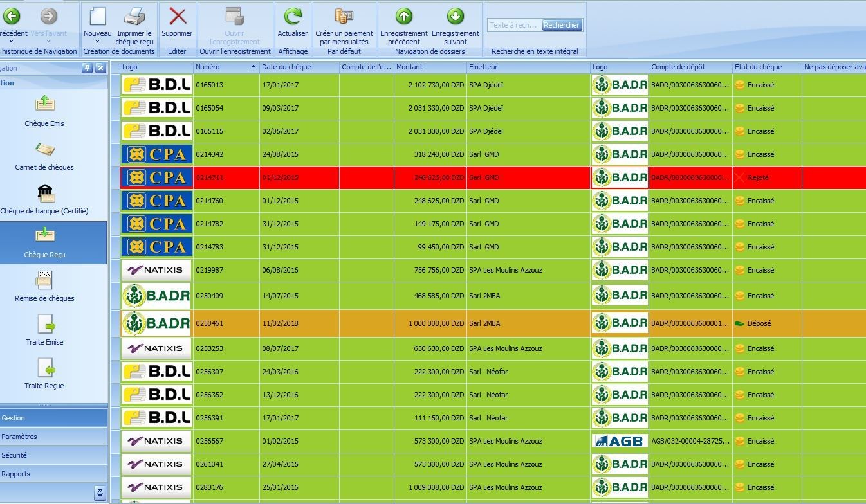866x504 pixels.
Task: Open the dropdown under Précédent
Action: point(11,42)
